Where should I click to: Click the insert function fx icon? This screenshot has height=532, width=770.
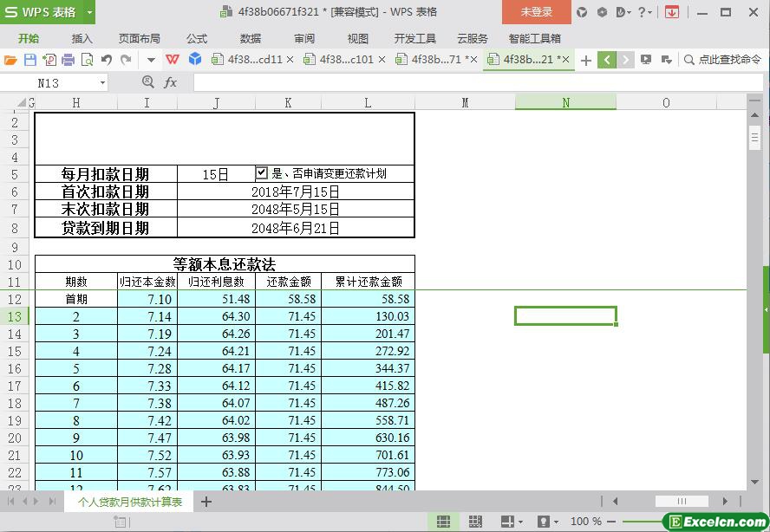[170, 82]
